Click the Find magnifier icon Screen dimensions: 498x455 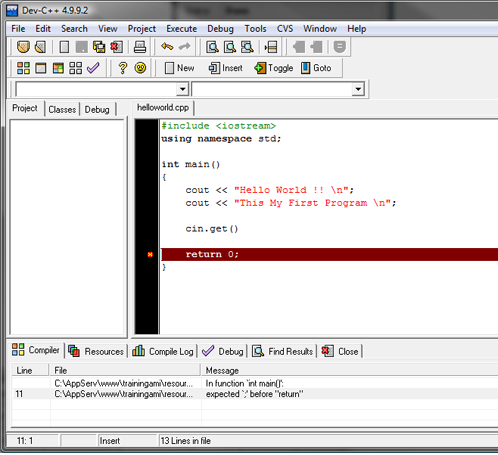(212, 47)
